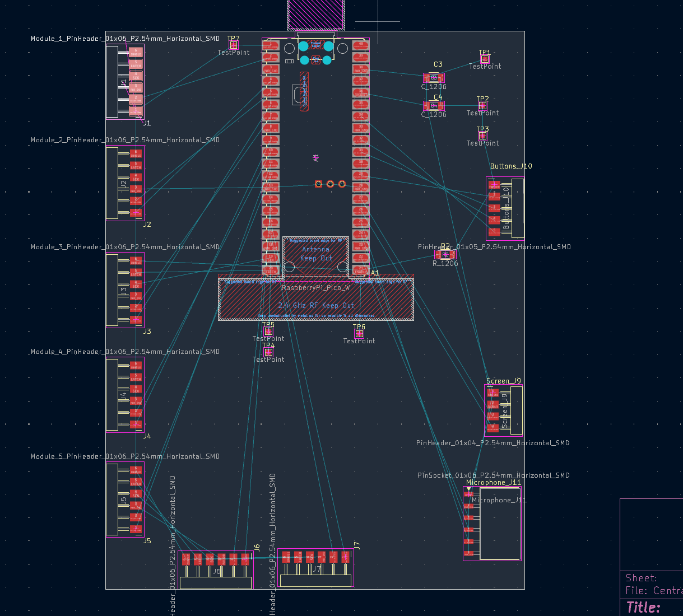Click the File field in title block

point(654,591)
